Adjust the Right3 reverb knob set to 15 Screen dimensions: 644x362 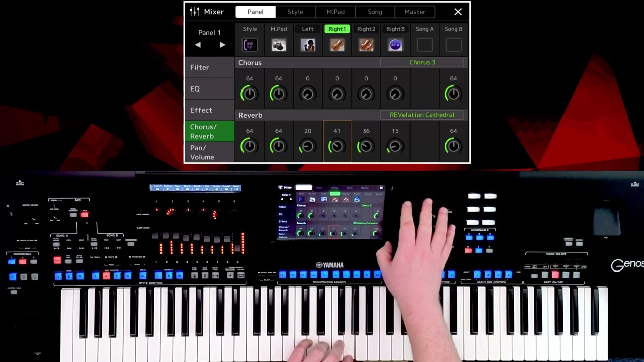(x=395, y=146)
